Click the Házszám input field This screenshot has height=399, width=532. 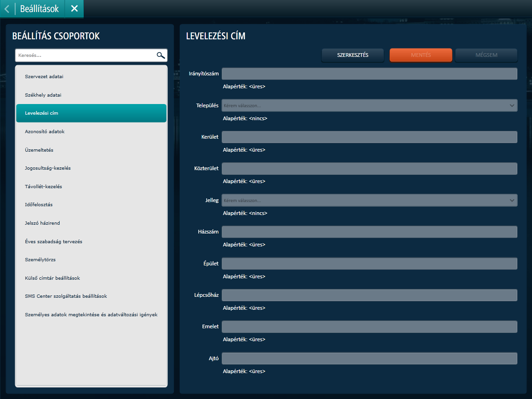(369, 232)
